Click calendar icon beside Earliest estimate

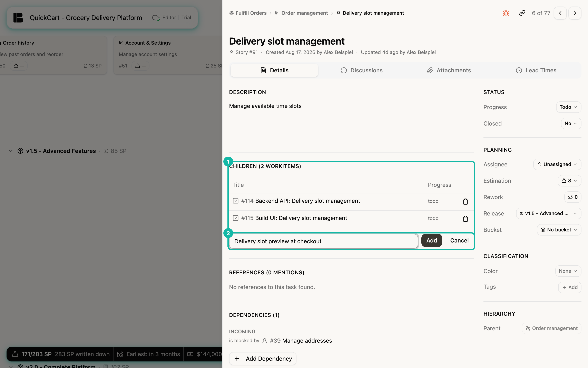[120, 354]
